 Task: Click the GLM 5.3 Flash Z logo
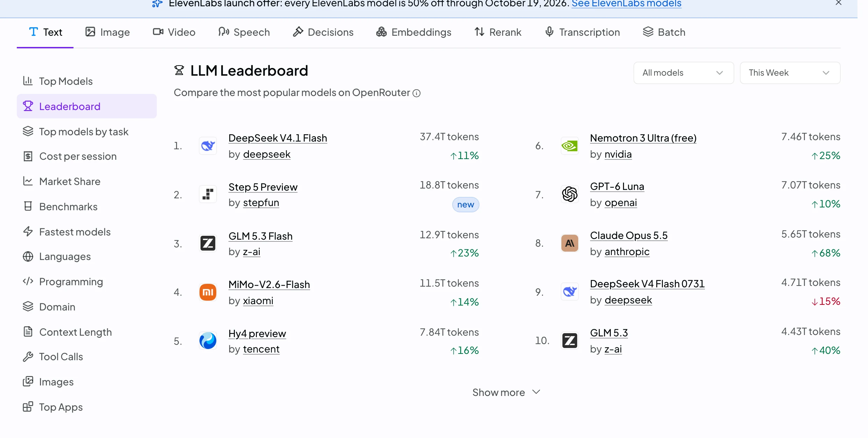(208, 243)
